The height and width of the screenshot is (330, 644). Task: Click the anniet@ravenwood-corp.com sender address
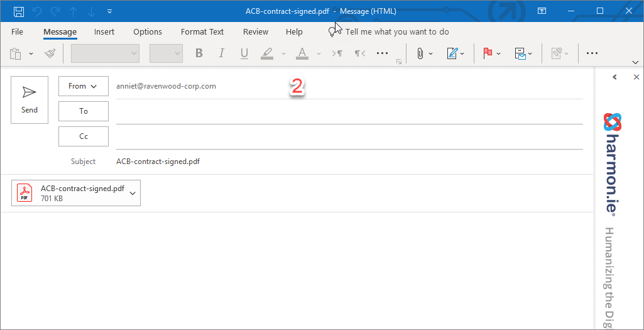[x=166, y=86]
